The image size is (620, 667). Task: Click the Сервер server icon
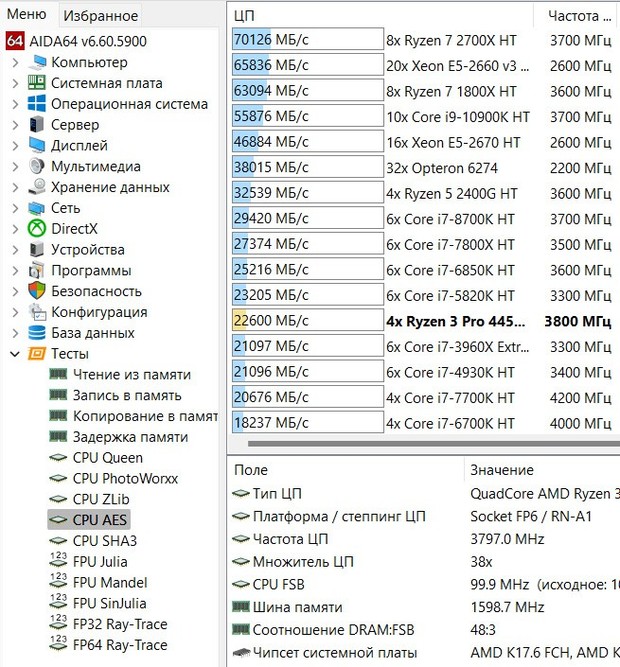pos(37,125)
